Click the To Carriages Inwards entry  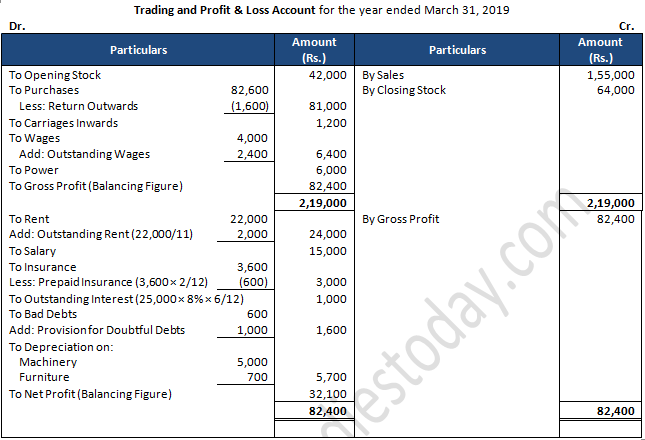63,123
